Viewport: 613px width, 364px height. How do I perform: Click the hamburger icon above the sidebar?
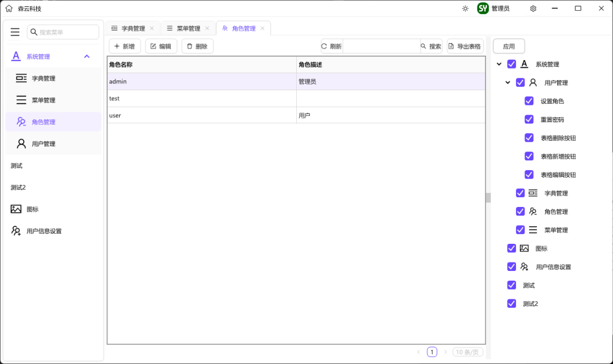point(15,32)
